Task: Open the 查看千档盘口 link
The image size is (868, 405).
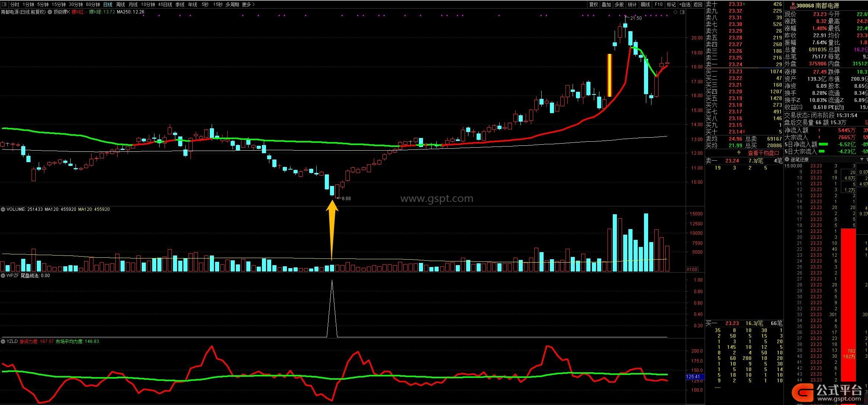Action: coord(763,153)
